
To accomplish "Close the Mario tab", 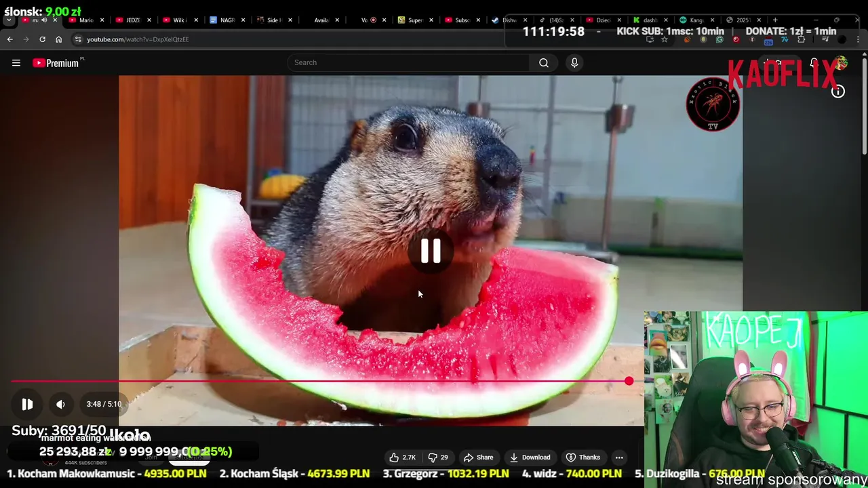I will point(102,20).
